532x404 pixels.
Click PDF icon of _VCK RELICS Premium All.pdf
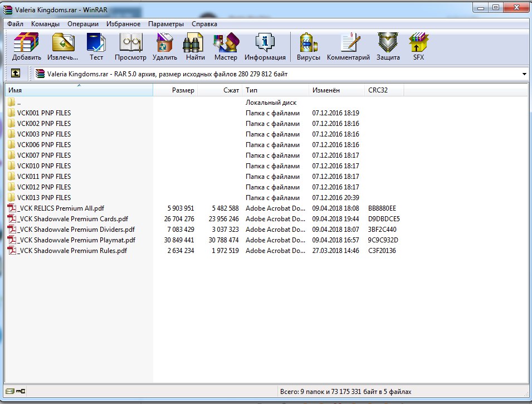click(12, 208)
